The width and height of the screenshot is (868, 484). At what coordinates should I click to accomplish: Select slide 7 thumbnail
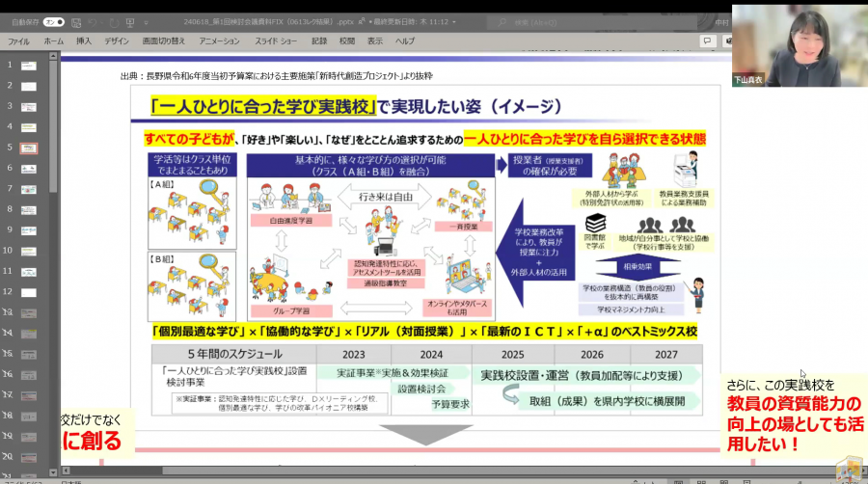pos(29,189)
